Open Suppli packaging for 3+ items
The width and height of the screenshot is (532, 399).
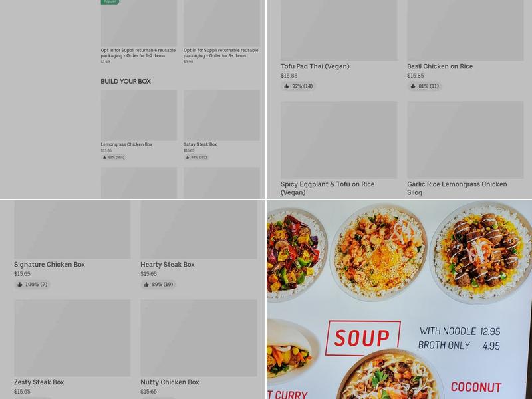[221, 53]
